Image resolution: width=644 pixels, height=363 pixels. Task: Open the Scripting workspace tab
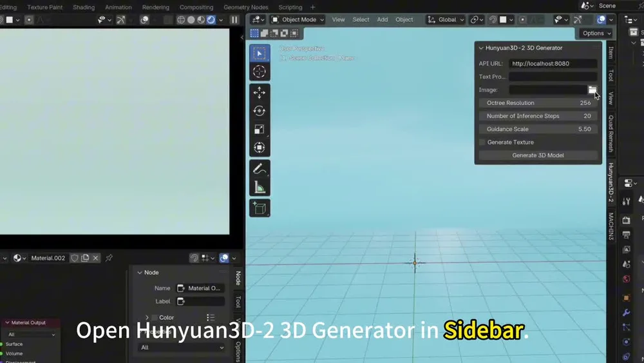point(290,7)
